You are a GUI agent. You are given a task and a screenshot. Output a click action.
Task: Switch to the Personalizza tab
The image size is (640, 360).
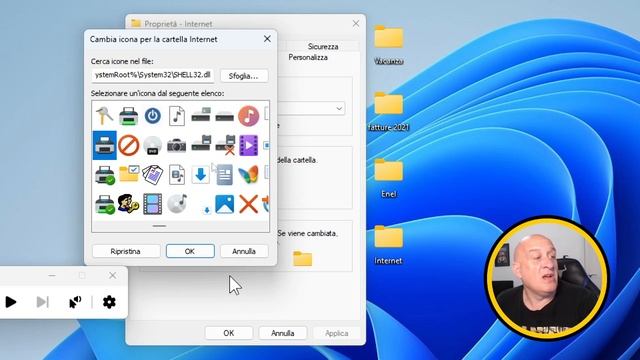coord(308,57)
